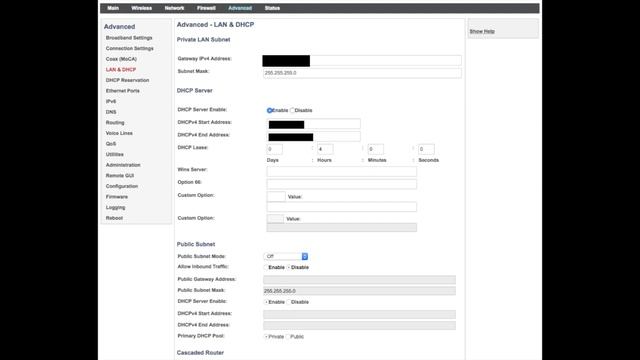This screenshot has width=640, height=360.
Task: Enable Allow Inbound Traffic
Action: [266, 267]
